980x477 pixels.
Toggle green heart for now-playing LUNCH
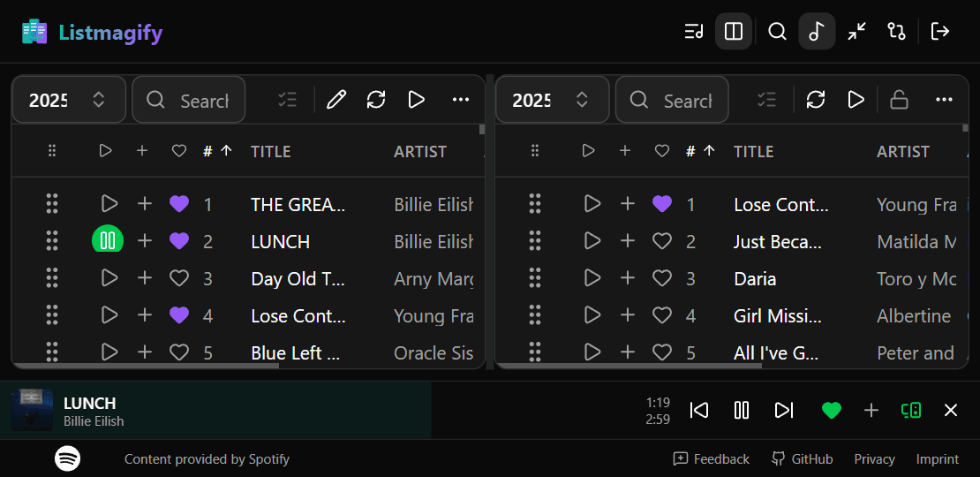[x=831, y=410]
